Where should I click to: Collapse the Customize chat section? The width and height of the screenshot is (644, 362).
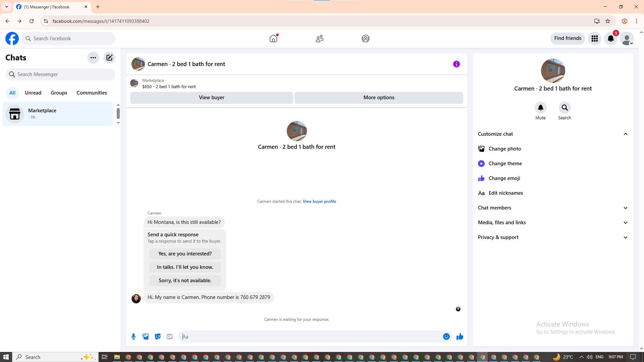[x=625, y=134]
